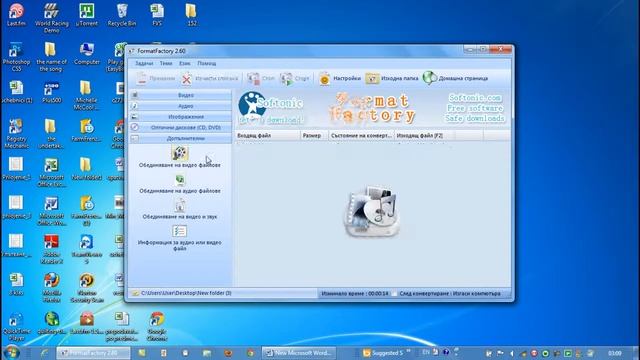Click the Suggested Sites taskbar item

(383, 353)
